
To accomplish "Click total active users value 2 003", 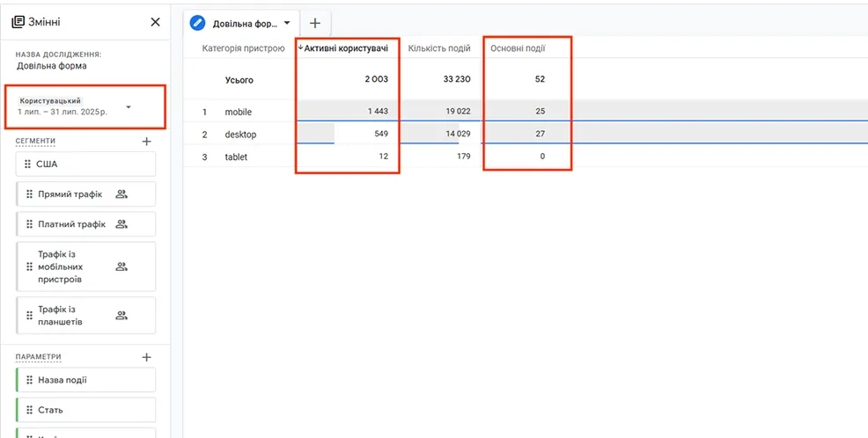I will [x=377, y=79].
